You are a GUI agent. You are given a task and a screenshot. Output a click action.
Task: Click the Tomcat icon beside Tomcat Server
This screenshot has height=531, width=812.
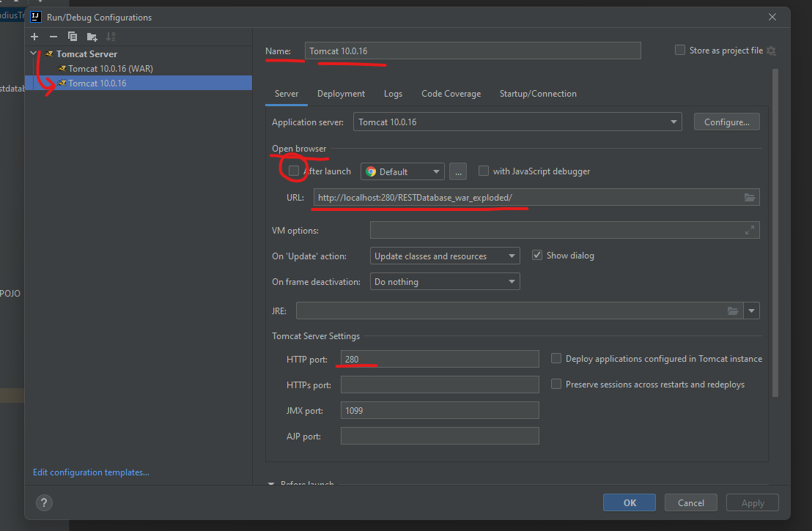[x=49, y=53]
